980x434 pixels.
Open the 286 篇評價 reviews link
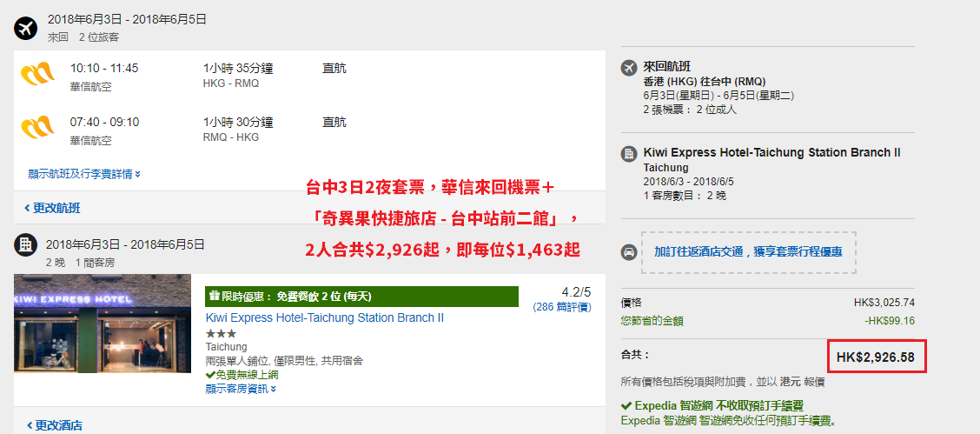pyautogui.click(x=562, y=307)
